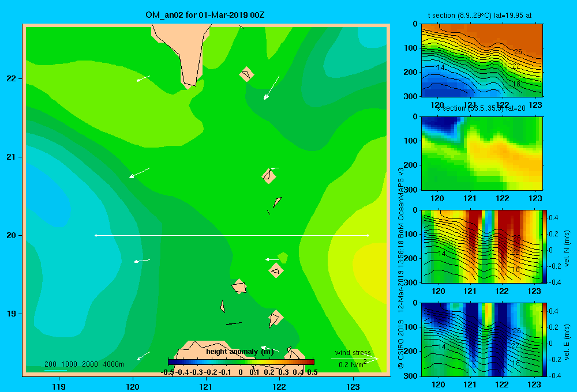Click longitude tick 123 below main map

(353, 386)
